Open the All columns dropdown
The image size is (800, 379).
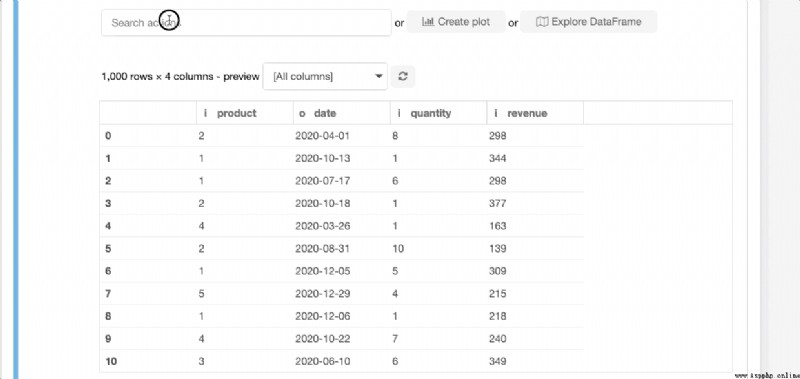coord(325,77)
